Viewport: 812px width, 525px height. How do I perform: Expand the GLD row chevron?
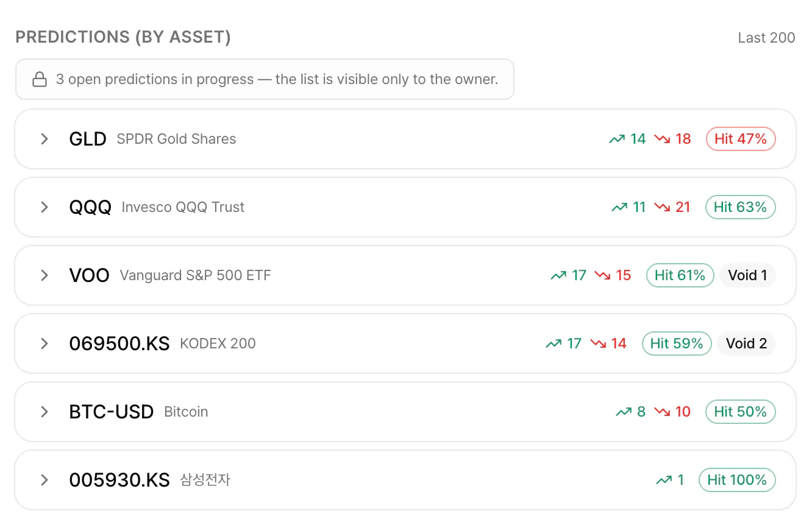pyautogui.click(x=44, y=139)
